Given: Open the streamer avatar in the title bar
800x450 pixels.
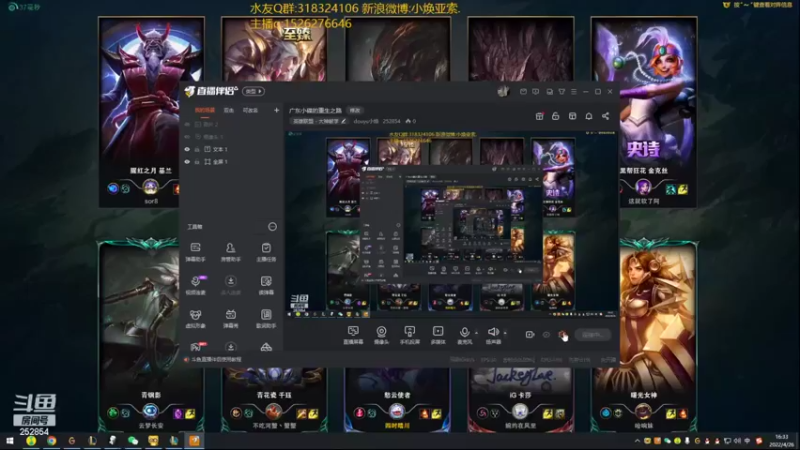Looking at the screenshot, I should [504, 91].
